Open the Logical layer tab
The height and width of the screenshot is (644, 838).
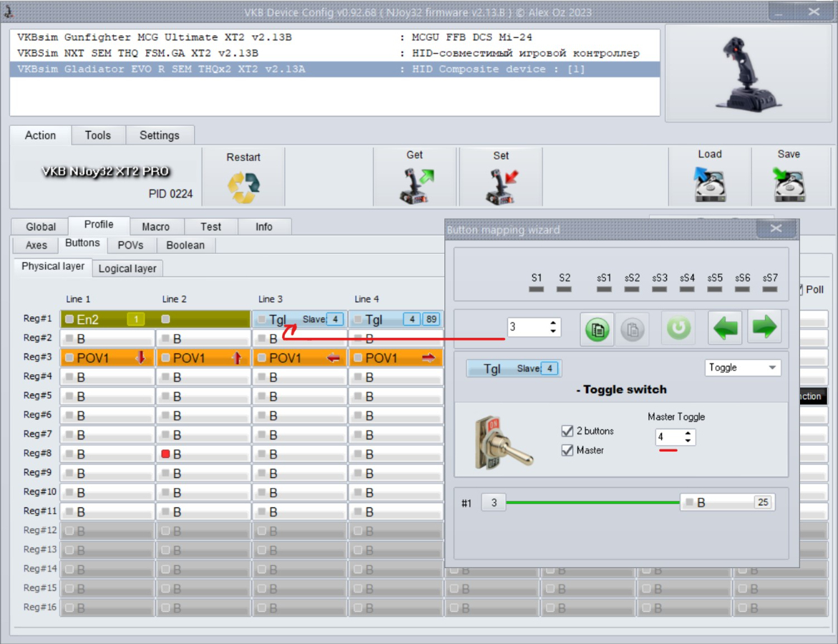coord(127,268)
